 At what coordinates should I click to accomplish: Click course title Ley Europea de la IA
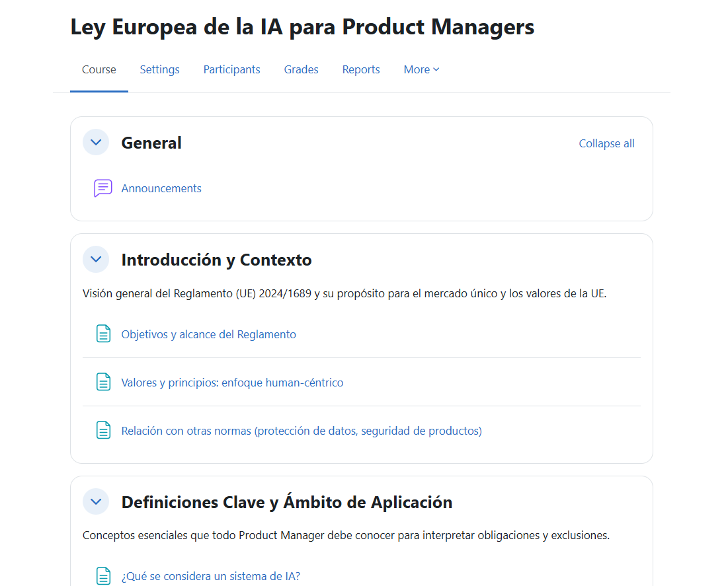point(302,27)
